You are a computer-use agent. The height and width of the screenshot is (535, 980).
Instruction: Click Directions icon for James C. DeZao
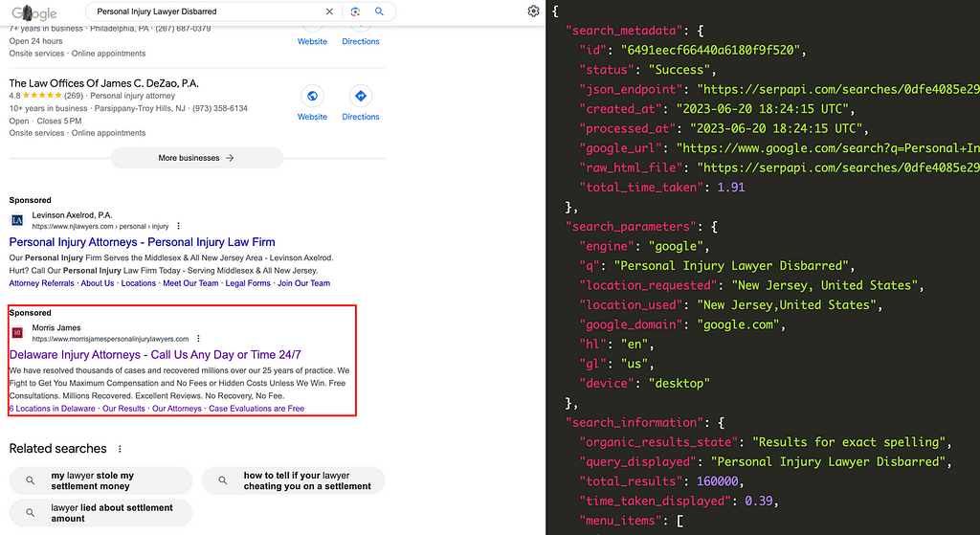coord(361,96)
